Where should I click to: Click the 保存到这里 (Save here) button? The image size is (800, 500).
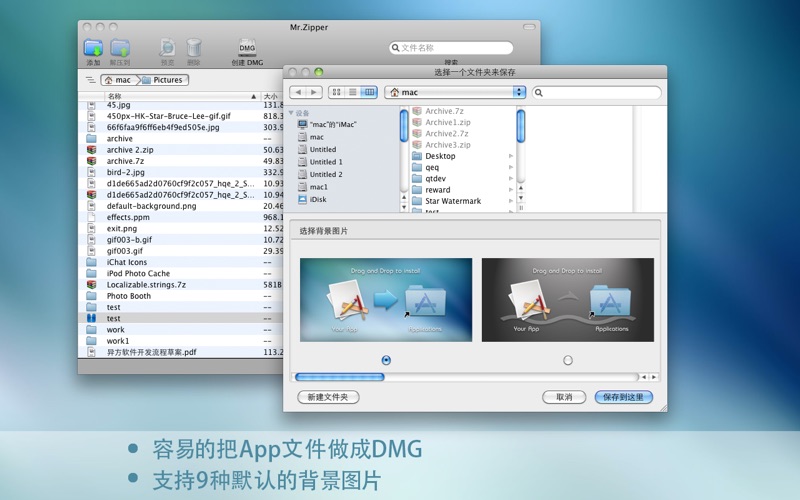coord(623,397)
